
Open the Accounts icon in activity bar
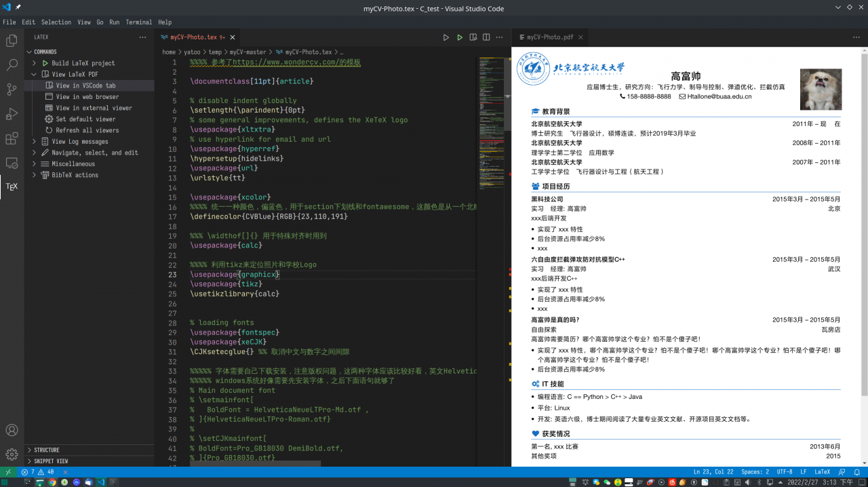pos(12,430)
